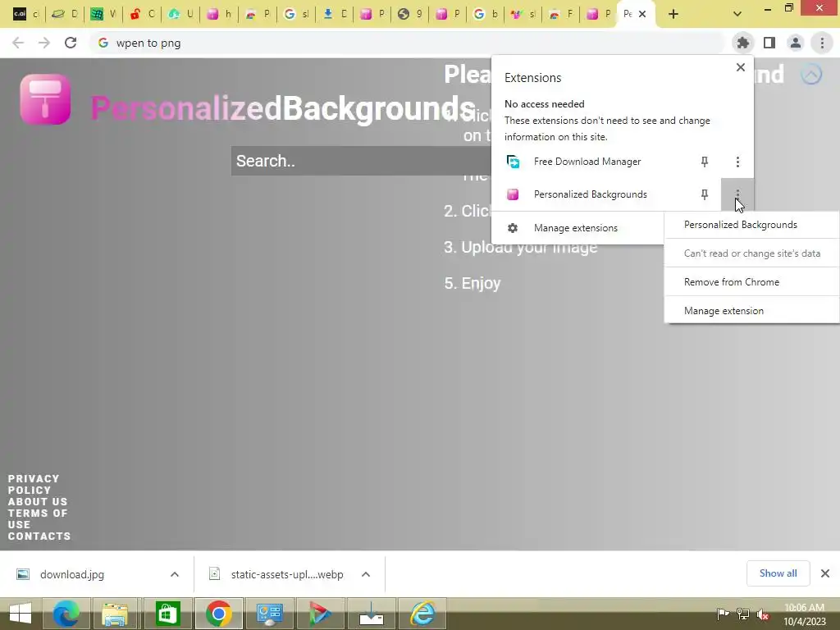Close the active tab with its X

tap(642, 14)
